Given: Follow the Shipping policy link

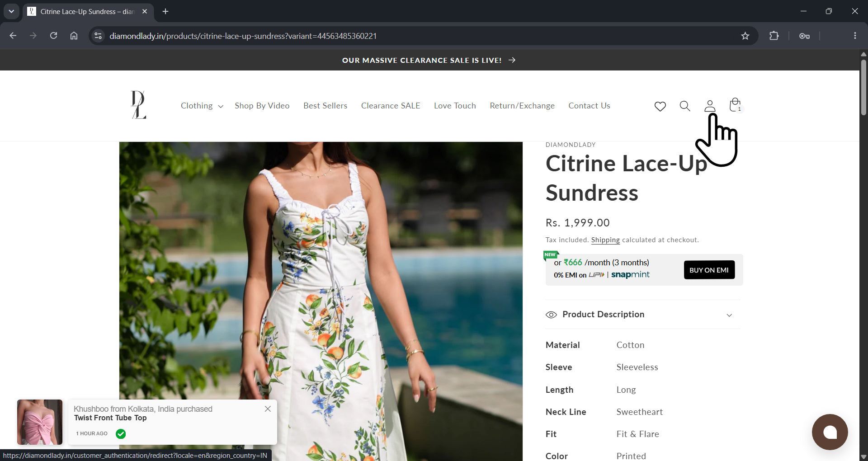Looking at the screenshot, I should coord(605,240).
